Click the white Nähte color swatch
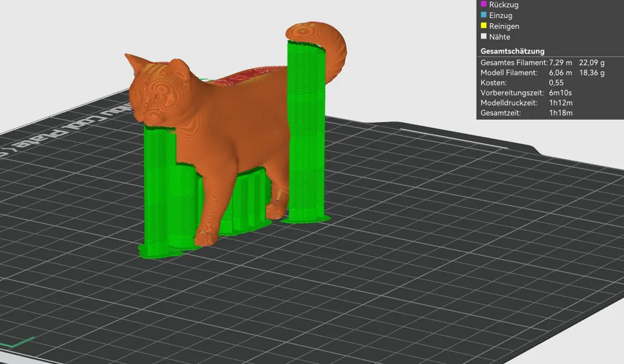 pos(484,36)
